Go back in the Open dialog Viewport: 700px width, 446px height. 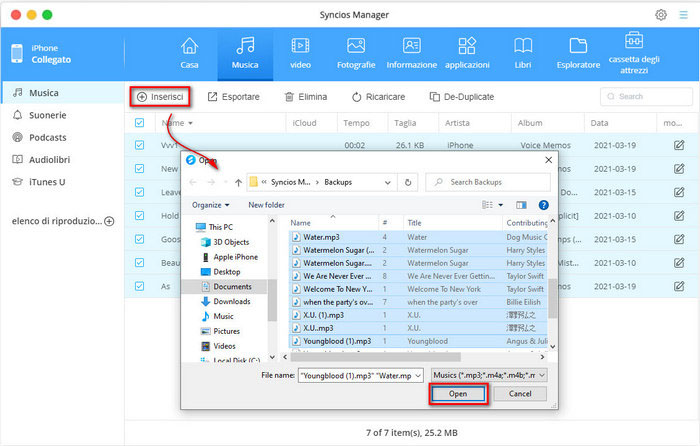tap(193, 182)
